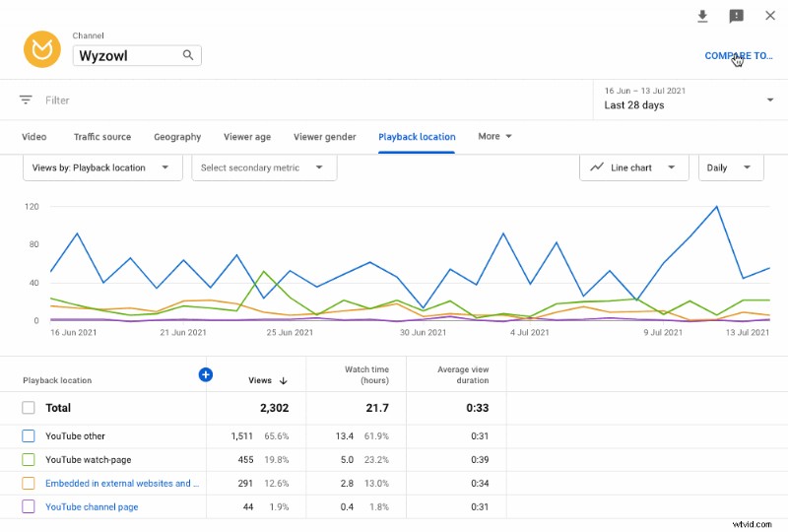Open the Views by: Playback location dropdown
Viewport: 788px width, 532px height.
tap(102, 167)
